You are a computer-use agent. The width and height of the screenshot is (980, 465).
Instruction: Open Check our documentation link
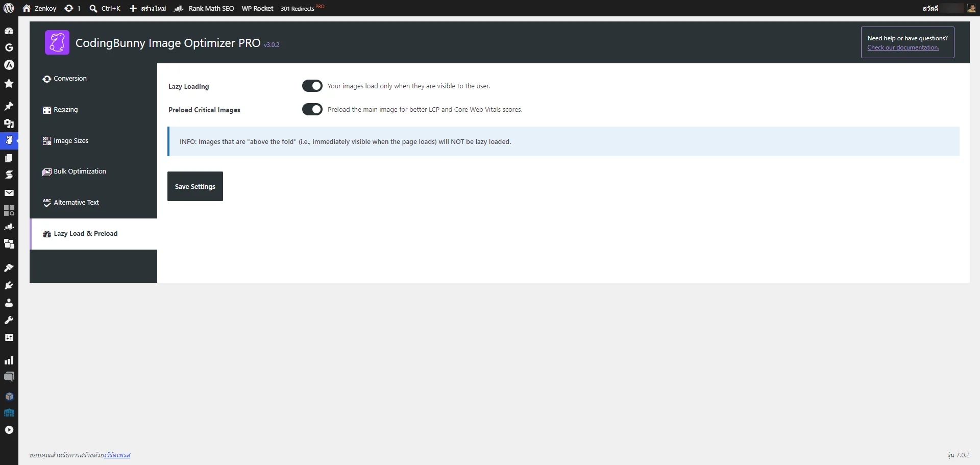[903, 47]
